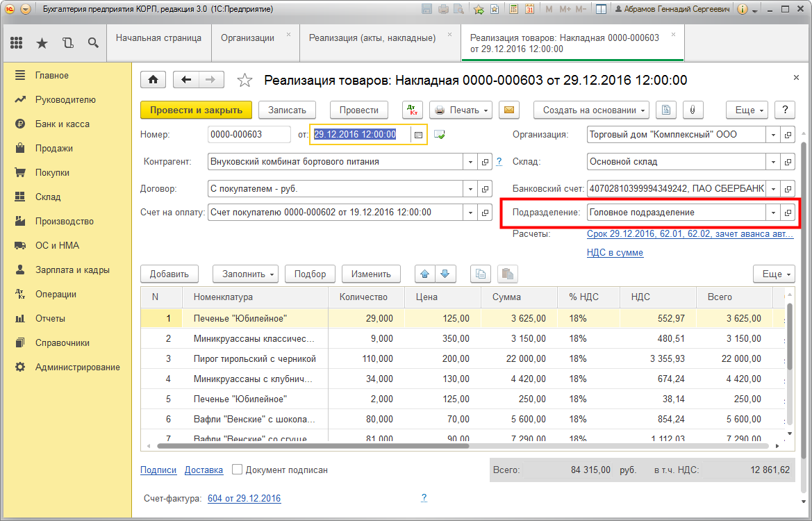Expand the Склад dropdown list
This screenshot has width=812, height=521.
pos(773,162)
